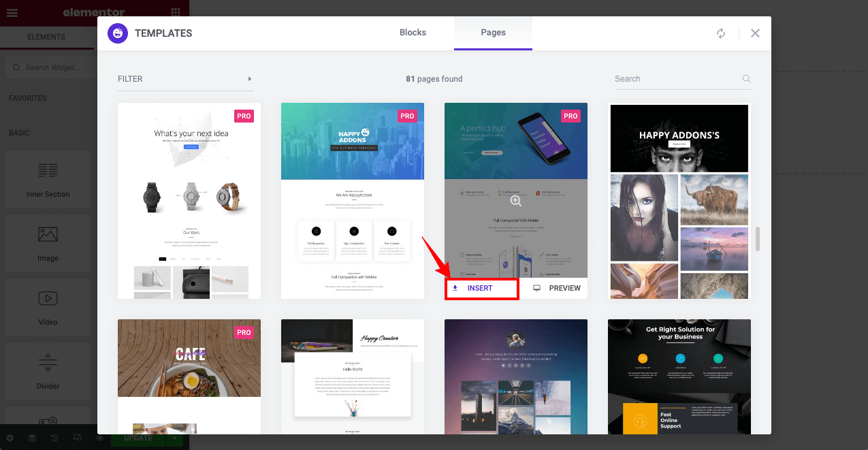Open Elementor page settings gear
Screen dimensions: 868x450
click(10, 438)
